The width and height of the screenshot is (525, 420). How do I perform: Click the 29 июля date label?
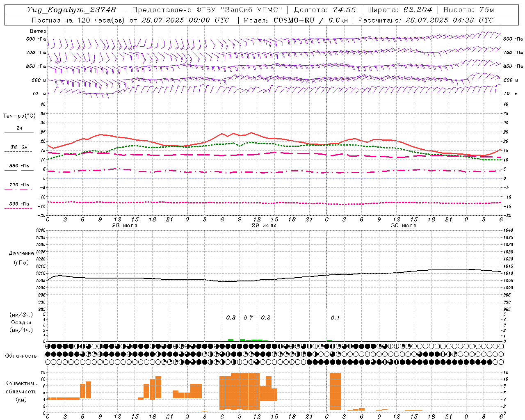point(265,226)
